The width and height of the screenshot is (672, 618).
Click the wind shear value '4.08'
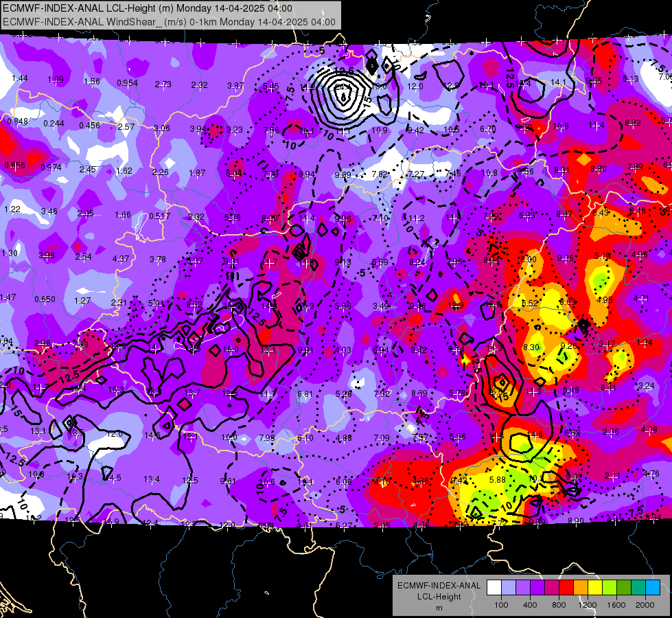tap(649, 429)
